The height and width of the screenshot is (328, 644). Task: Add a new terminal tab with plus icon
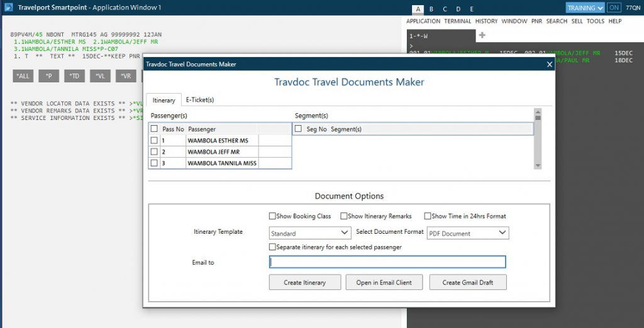[x=482, y=35]
